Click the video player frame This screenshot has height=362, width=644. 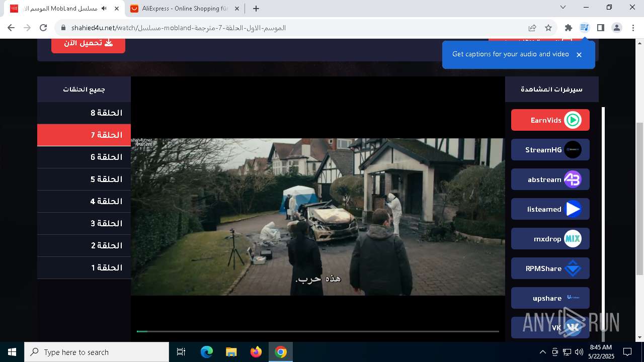tap(318, 209)
